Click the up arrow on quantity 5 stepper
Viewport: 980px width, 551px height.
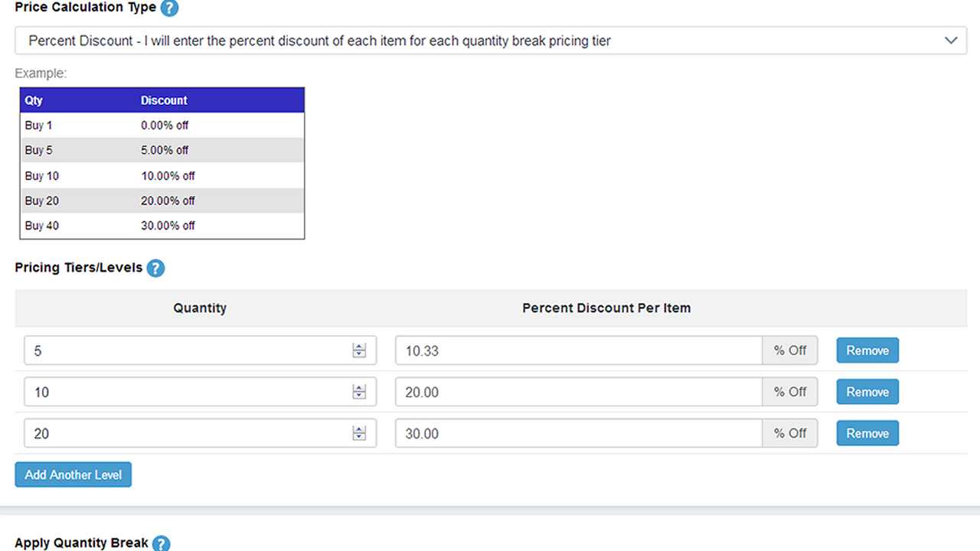[x=358, y=347]
